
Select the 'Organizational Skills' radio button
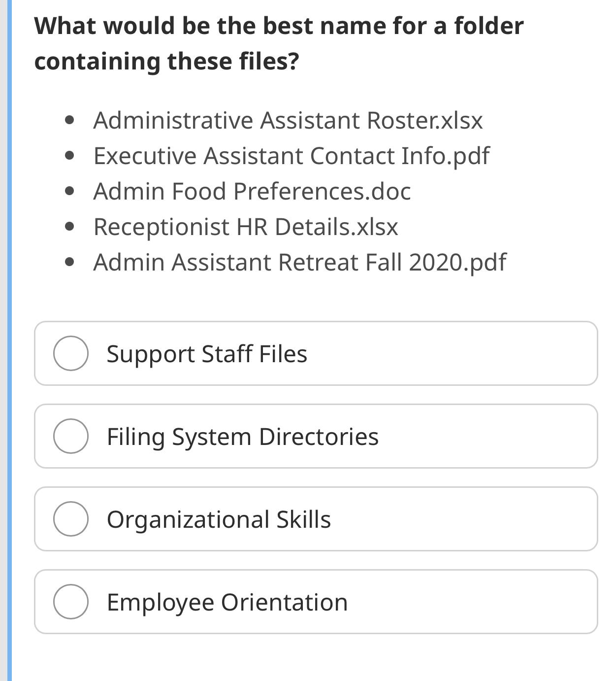(x=71, y=518)
